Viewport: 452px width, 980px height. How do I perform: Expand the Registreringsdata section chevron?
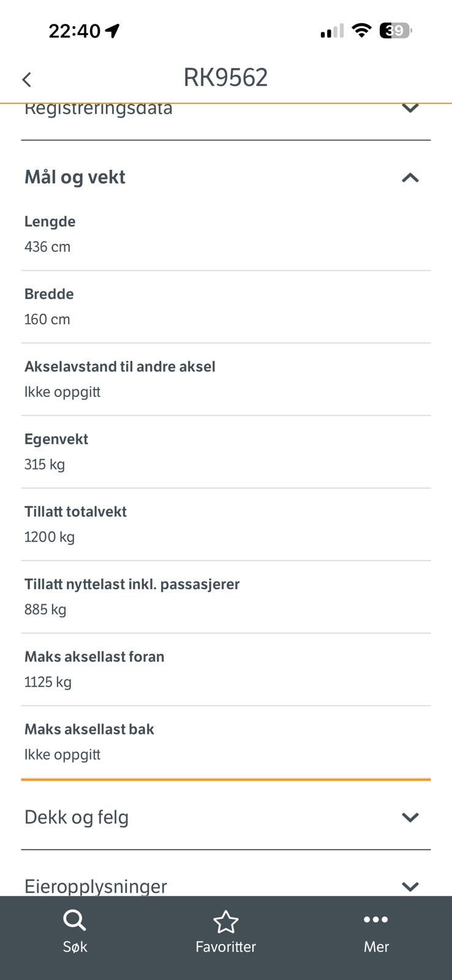410,109
